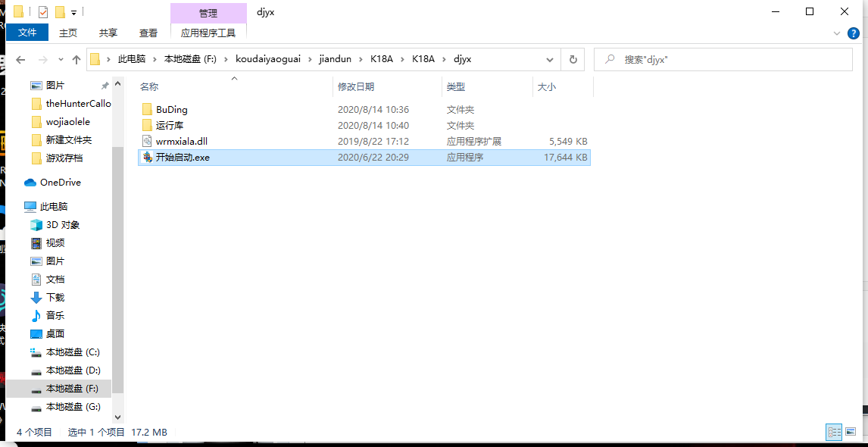The width and height of the screenshot is (868, 447).
Task: Click the 应用程序扩展 type cell
Action: click(x=474, y=141)
